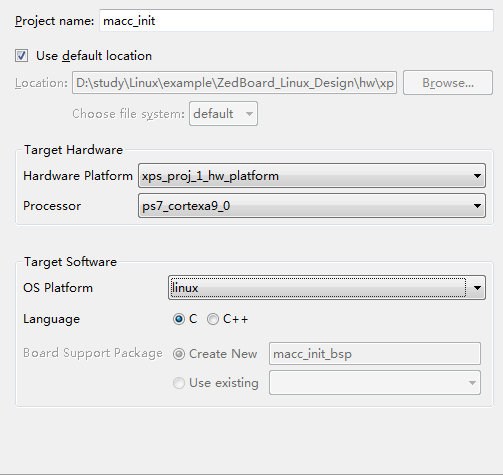This screenshot has width=503, height=476.
Task: Click the Location label
Action: coord(41,83)
